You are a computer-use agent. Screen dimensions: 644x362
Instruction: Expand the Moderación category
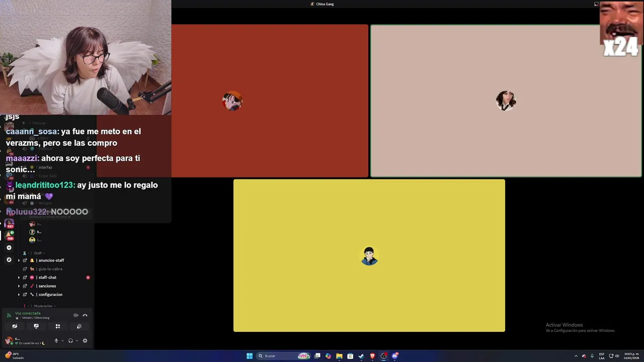click(x=43, y=306)
